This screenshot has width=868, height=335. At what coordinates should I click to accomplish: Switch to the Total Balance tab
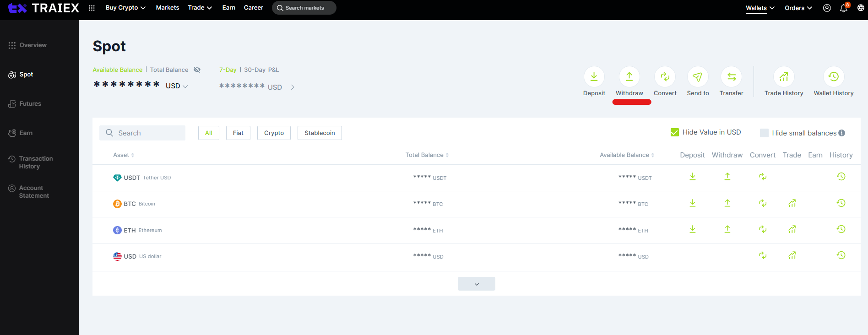169,70
